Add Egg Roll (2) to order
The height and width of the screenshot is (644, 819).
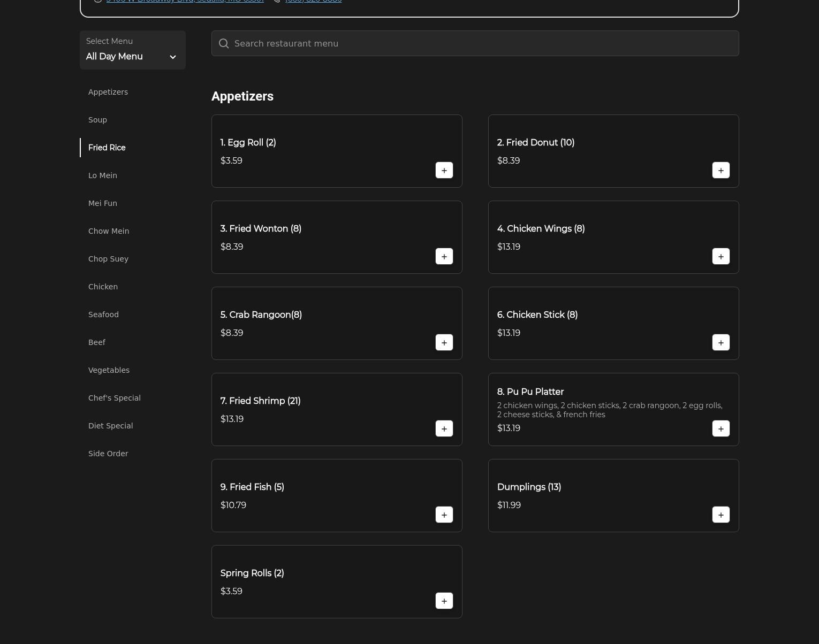click(x=444, y=170)
